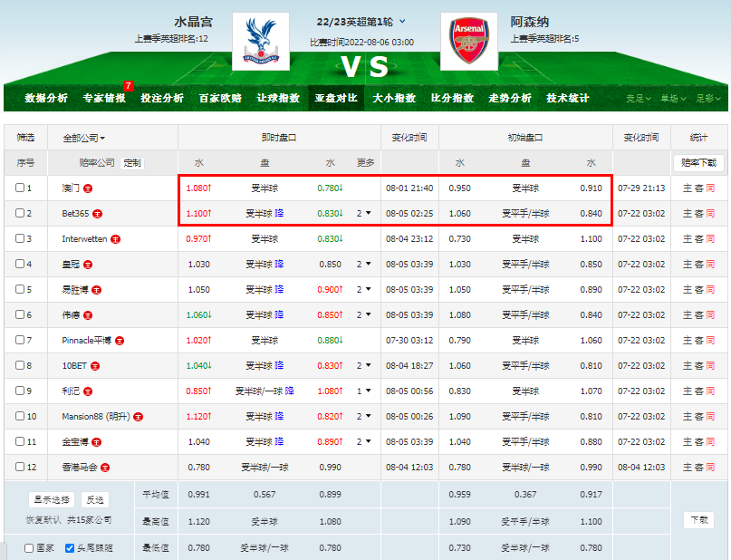731x560 pixels.
Task: Check the box for row 5 易胜博
Action: [20, 289]
